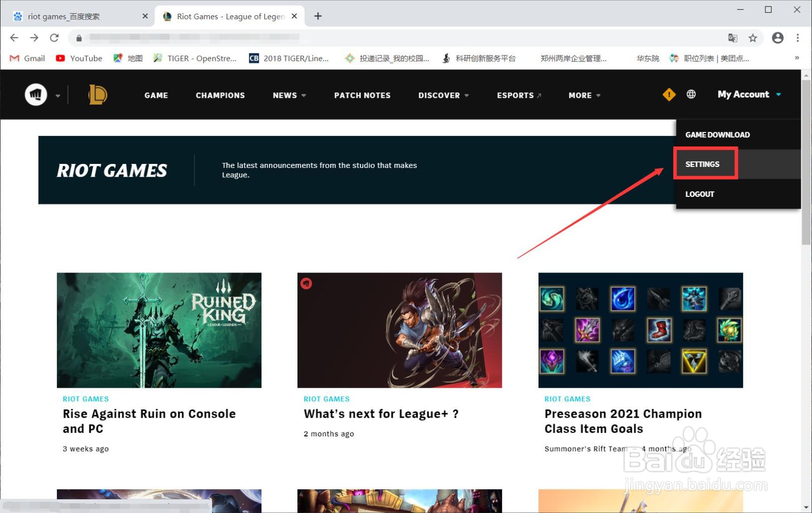Toggle the My Account dropdown
812x513 pixels.
[x=749, y=94]
